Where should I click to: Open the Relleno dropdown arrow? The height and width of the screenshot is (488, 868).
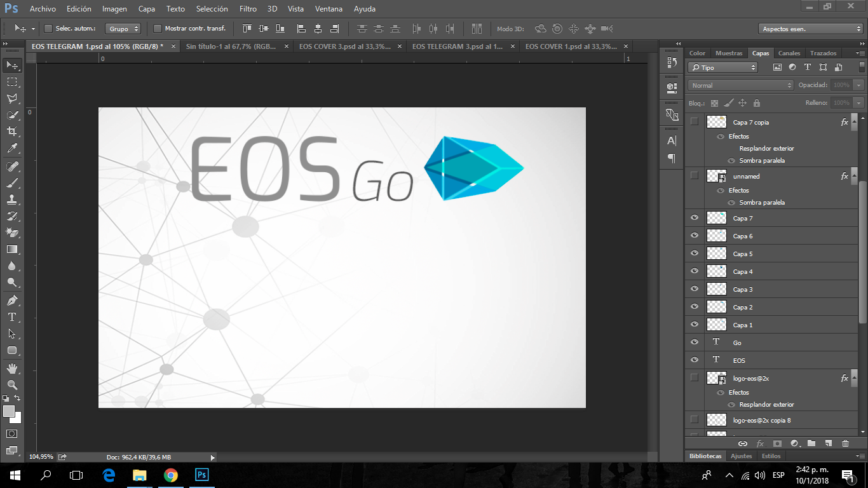tap(859, 103)
